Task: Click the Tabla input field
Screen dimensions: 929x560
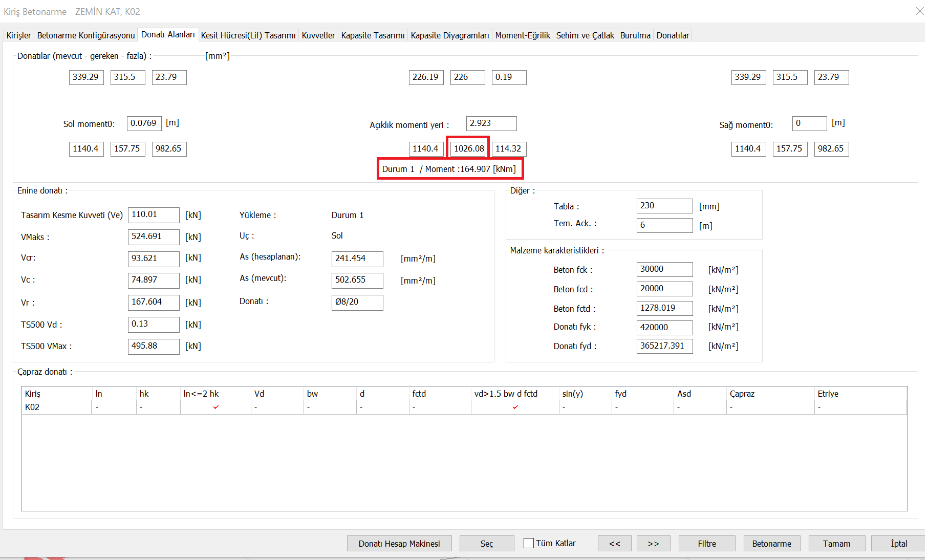Action: click(664, 206)
